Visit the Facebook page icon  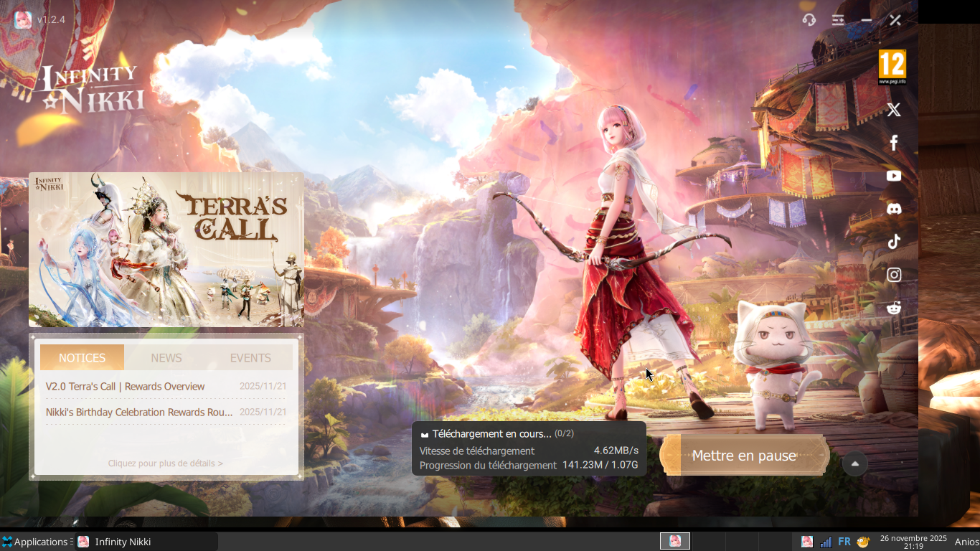[x=894, y=143]
